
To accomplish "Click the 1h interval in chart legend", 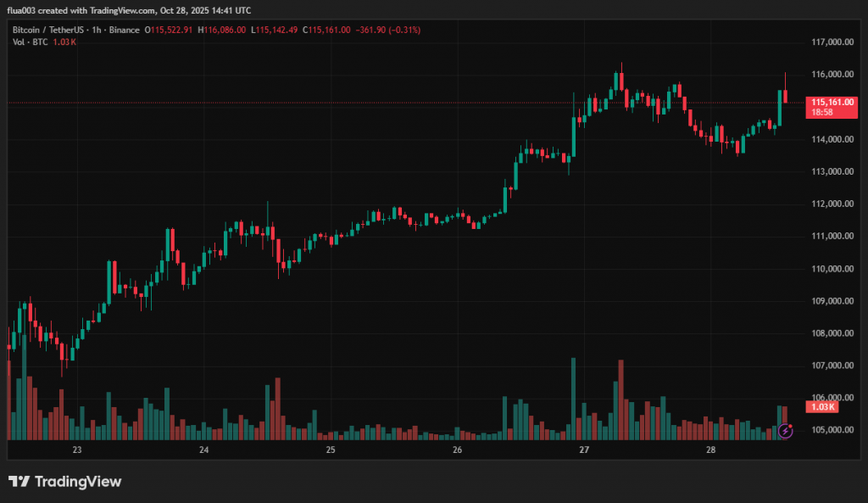I will pyautogui.click(x=97, y=30).
